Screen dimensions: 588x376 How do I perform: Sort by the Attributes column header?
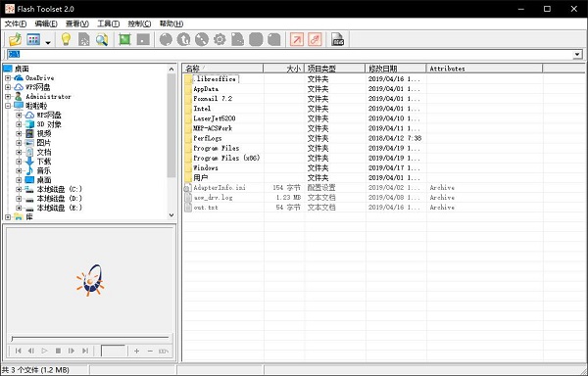click(484, 69)
